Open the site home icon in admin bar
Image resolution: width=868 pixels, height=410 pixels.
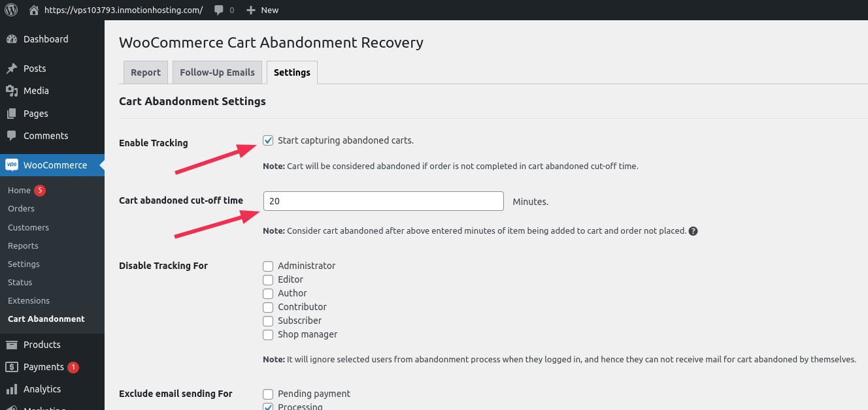click(x=31, y=10)
